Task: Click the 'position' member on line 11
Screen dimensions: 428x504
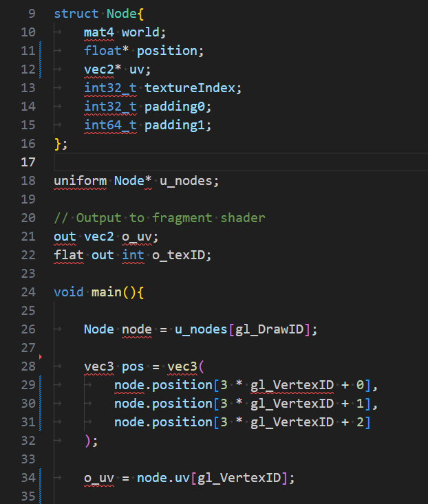Action: (167, 51)
